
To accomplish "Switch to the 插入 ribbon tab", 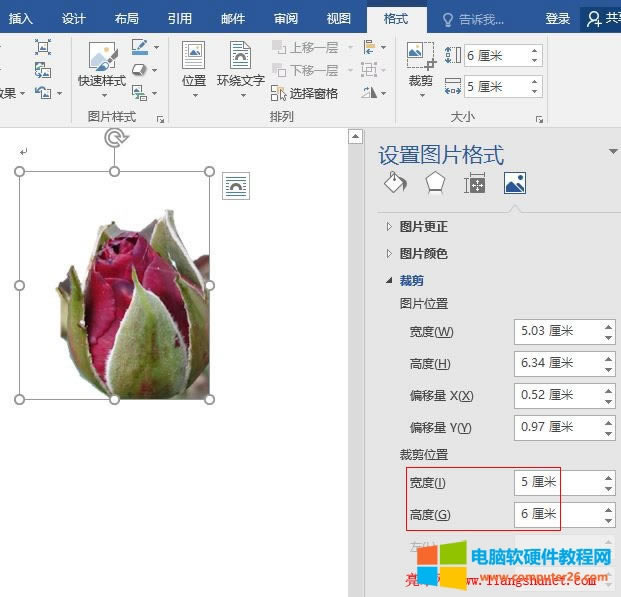I will (21, 19).
